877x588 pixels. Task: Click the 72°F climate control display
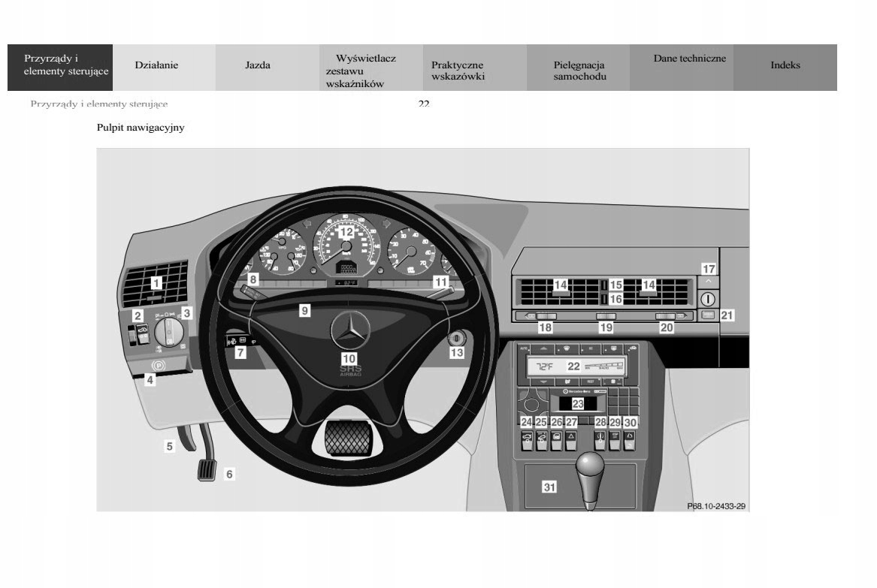click(x=576, y=366)
